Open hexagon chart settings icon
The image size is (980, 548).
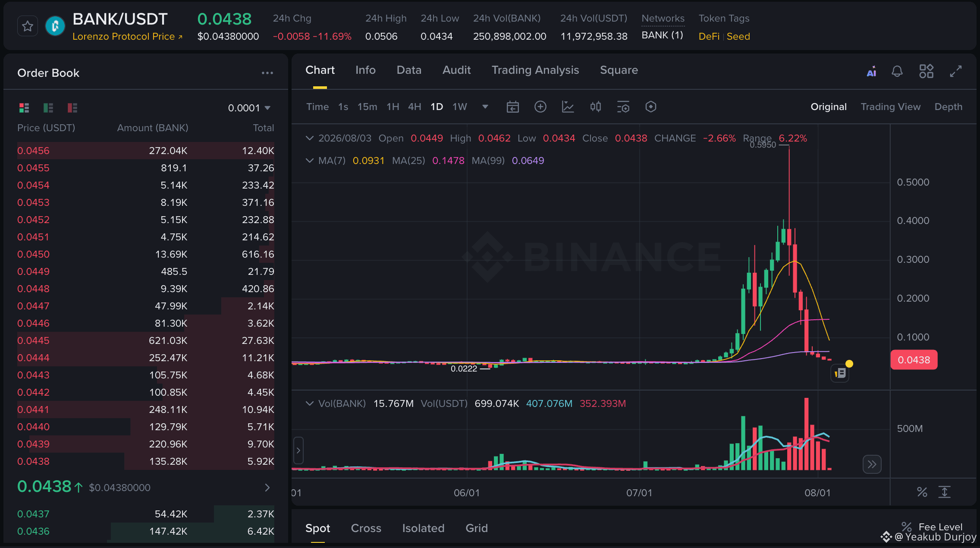coord(651,107)
